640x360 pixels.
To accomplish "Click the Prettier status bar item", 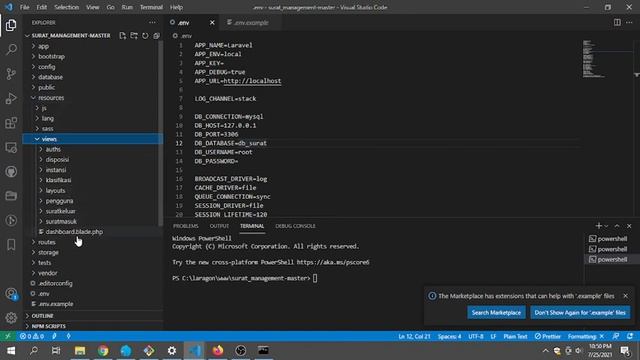I will pos(548,336).
